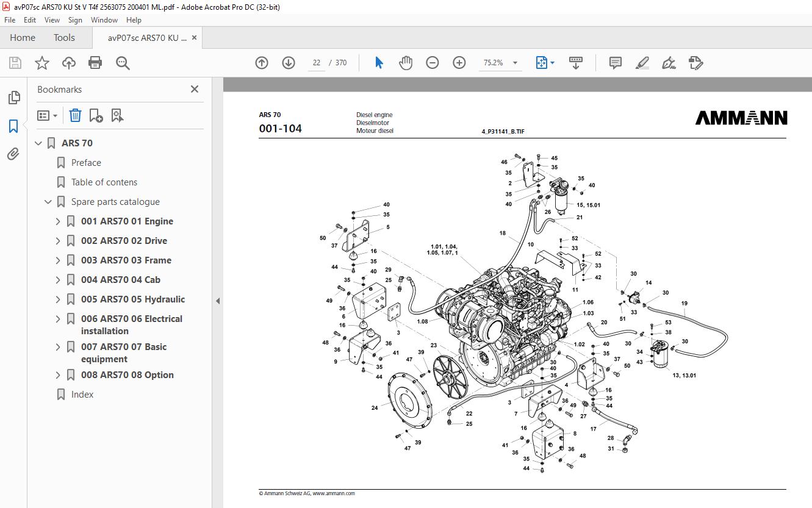The image size is (812, 508).
Task: Select the Spare parts catalogue bookmark
Action: tap(115, 202)
